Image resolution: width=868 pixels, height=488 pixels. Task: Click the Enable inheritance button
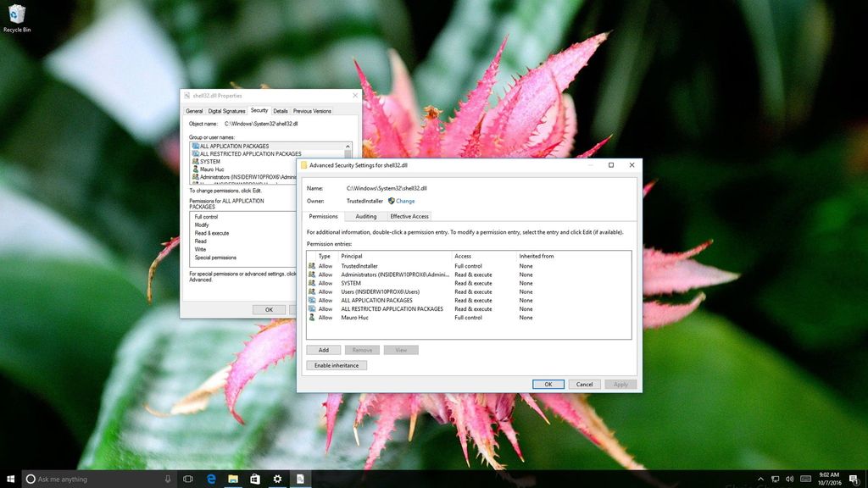click(x=336, y=365)
